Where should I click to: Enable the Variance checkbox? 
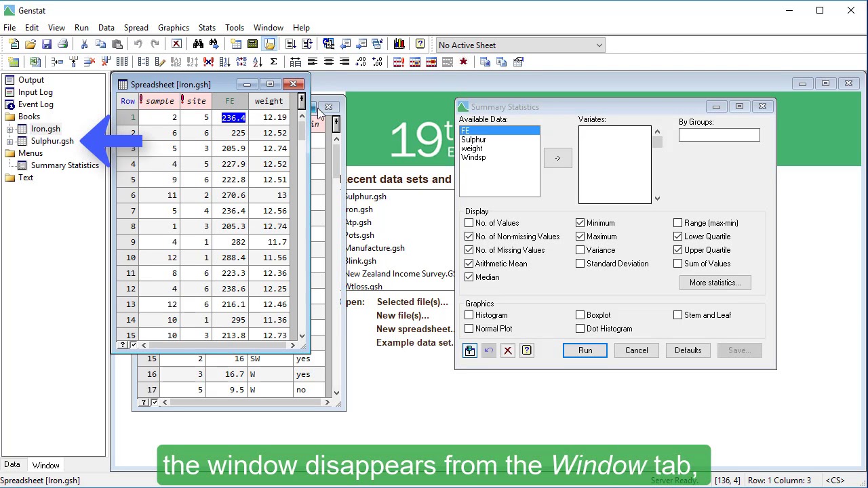tap(580, 250)
